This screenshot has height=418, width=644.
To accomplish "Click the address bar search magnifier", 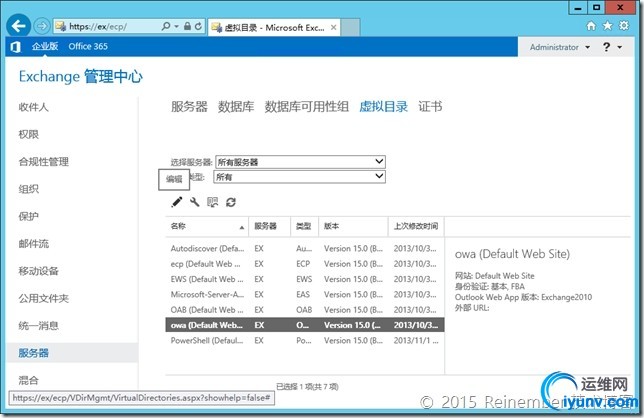I will (x=166, y=26).
